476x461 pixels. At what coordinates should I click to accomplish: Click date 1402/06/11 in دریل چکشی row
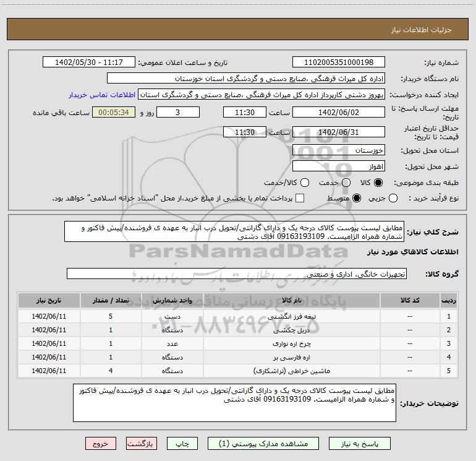49,330
